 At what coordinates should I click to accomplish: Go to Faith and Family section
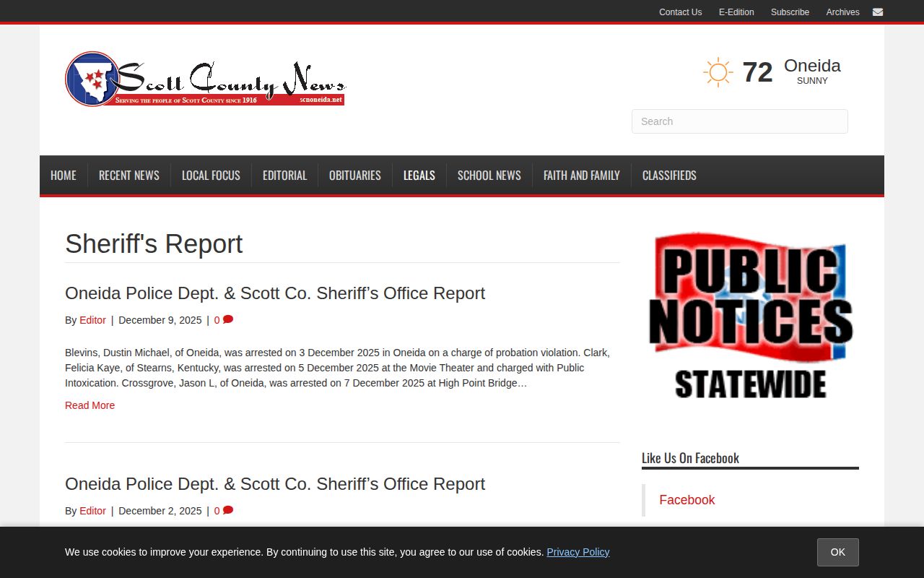[x=582, y=176]
